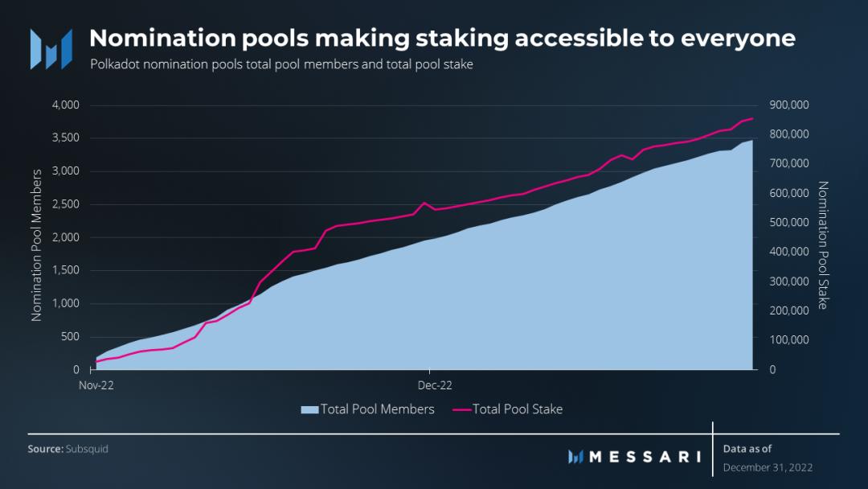The image size is (868, 489).
Task: Select the Total Pool Stake legend label
Action: coord(518,409)
